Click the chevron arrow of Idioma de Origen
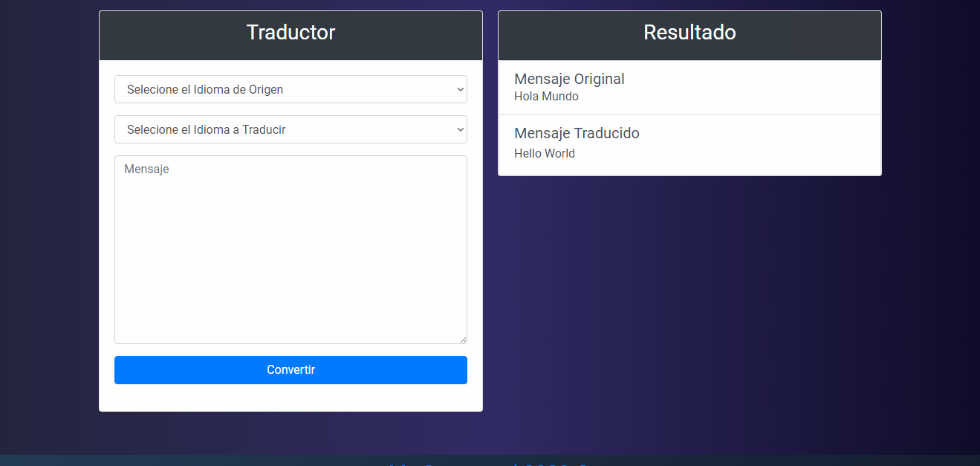 coord(460,89)
